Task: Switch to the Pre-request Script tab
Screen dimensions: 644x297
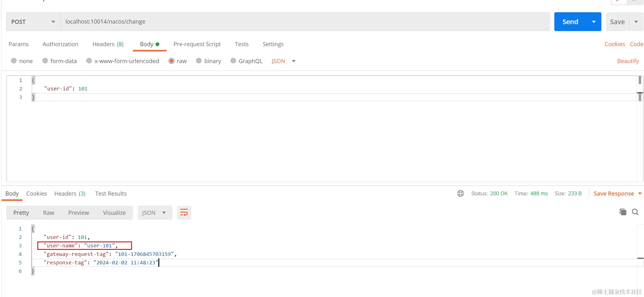Action: [197, 44]
